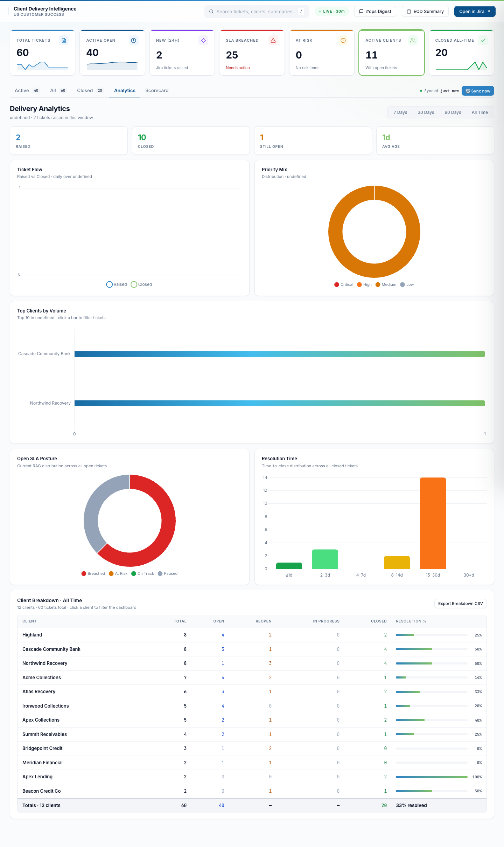
Task: Click the Still Open stat card
Action: [313, 141]
